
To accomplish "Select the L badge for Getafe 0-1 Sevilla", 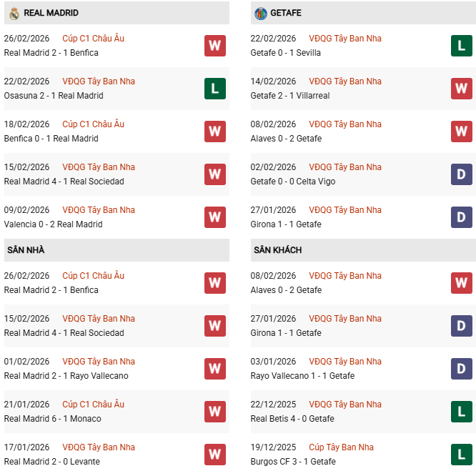I will pyautogui.click(x=461, y=46).
